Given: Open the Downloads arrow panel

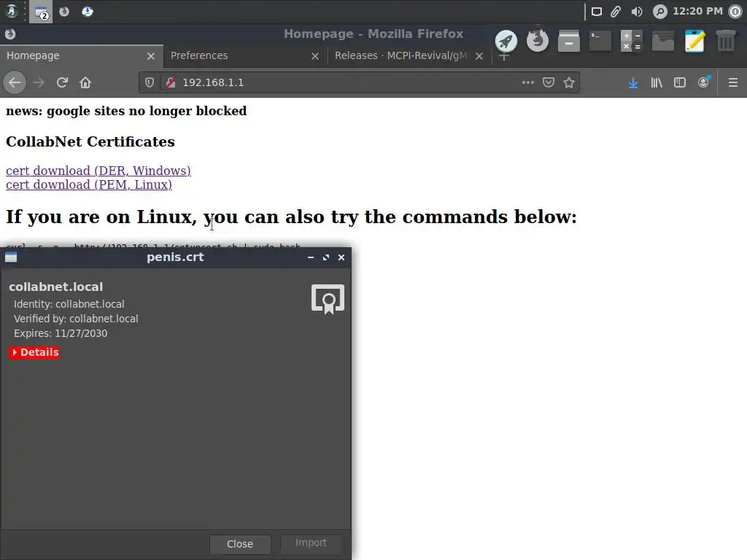Looking at the screenshot, I should tap(633, 82).
